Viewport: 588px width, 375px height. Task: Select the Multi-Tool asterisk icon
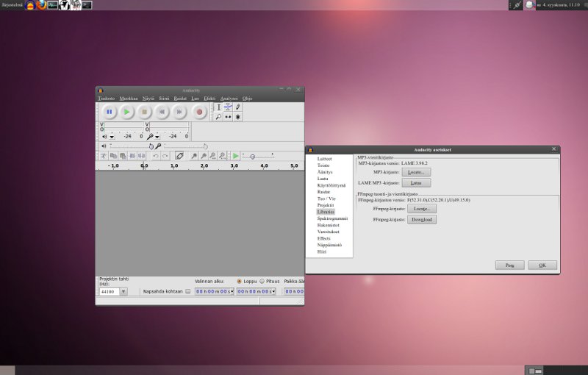coord(237,117)
